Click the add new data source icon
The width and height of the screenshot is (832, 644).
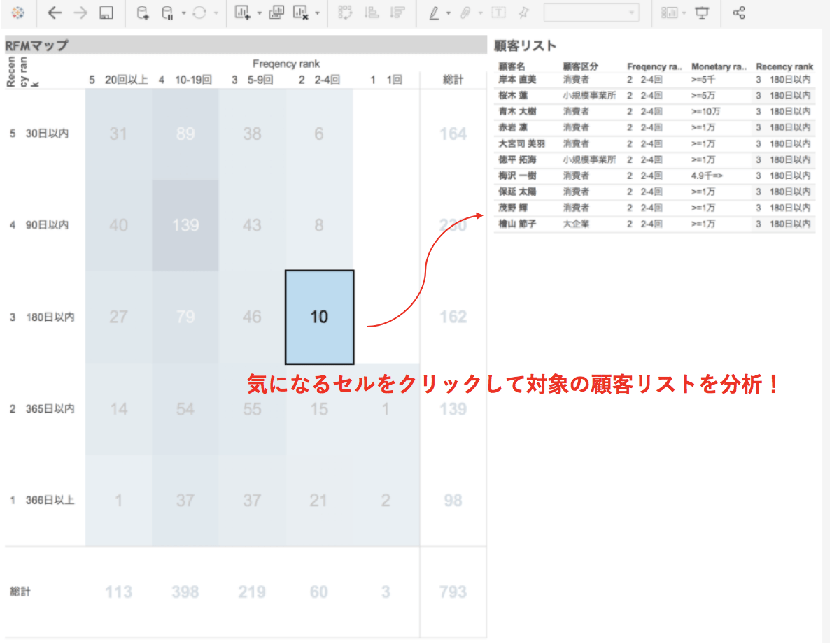(x=142, y=13)
